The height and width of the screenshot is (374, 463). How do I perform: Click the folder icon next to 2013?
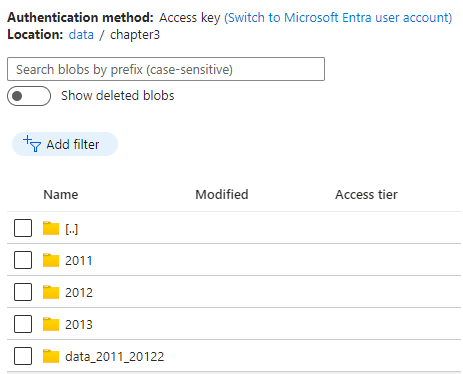tap(51, 324)
